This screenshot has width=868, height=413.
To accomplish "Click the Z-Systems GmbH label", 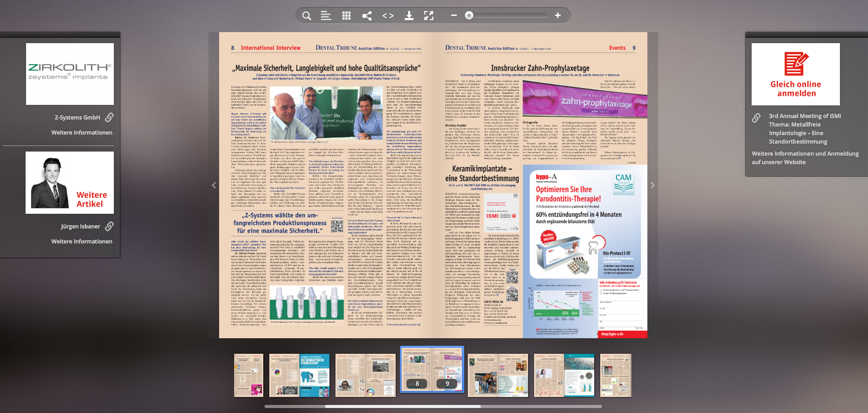I will [77, 117].
